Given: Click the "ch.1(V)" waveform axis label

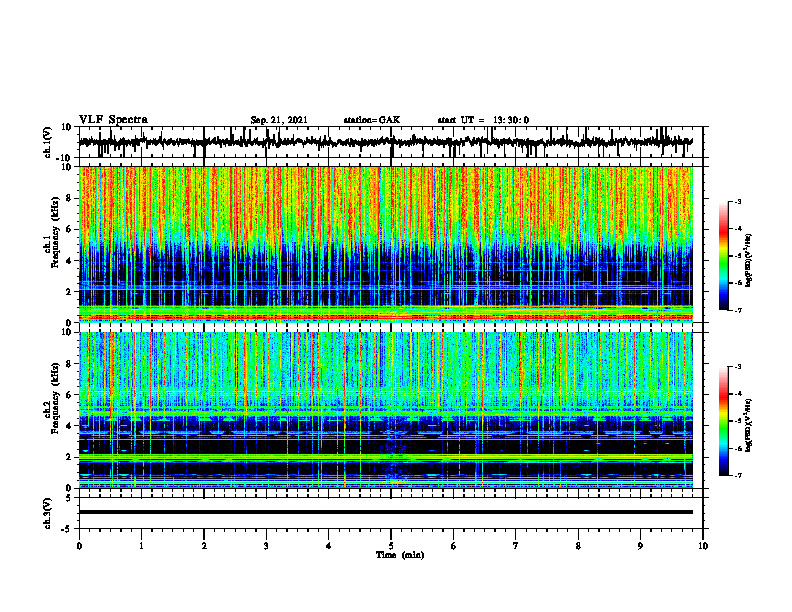Looking at the screenshot, I should point(48,142).
